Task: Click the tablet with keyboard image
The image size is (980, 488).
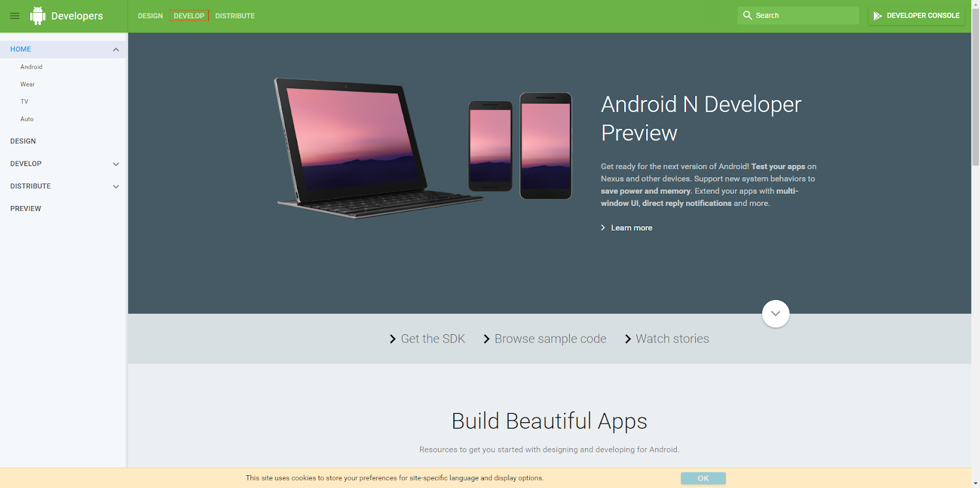Action: (379, 148)
